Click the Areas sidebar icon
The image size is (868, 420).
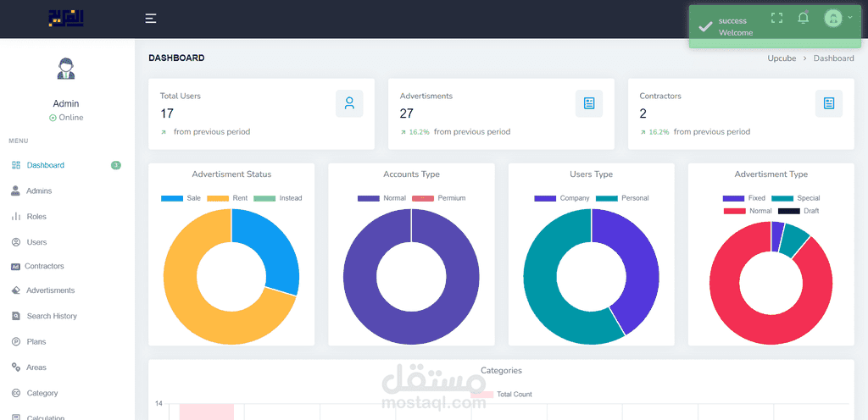[x=16, y=367]
